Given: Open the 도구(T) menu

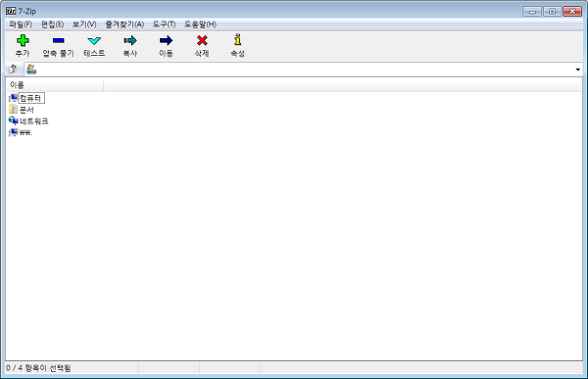Looking at the screenshot, I should coord(164,24).
